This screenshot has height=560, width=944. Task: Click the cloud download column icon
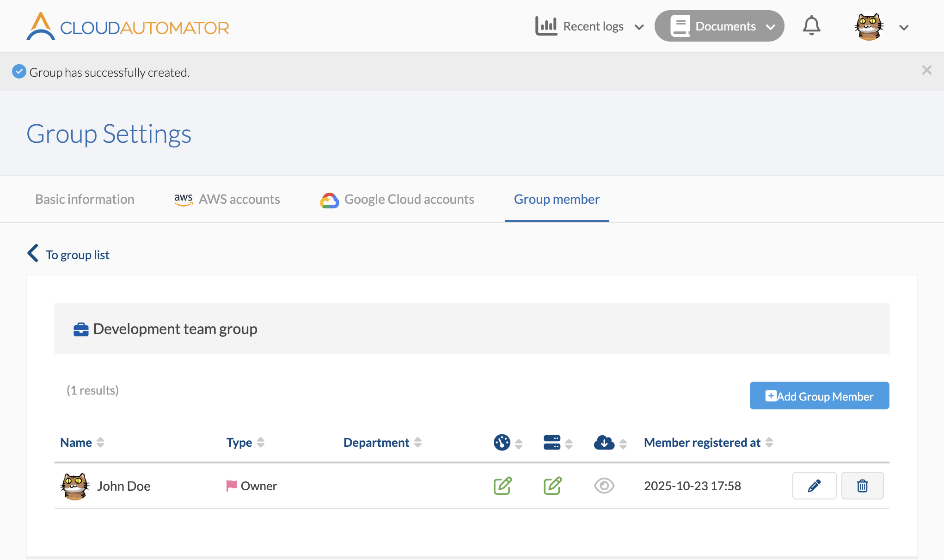pos(604,443)
